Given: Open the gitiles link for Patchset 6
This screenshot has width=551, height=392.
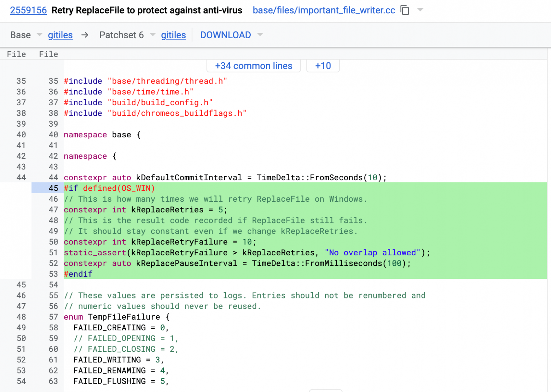Looking at the screenshot, I should (x=173, y=35).
